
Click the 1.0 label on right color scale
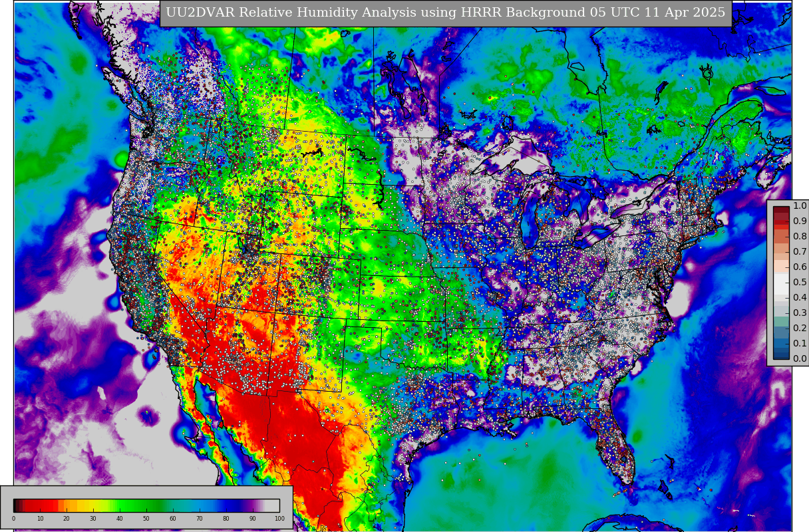(x=800, y=206)
